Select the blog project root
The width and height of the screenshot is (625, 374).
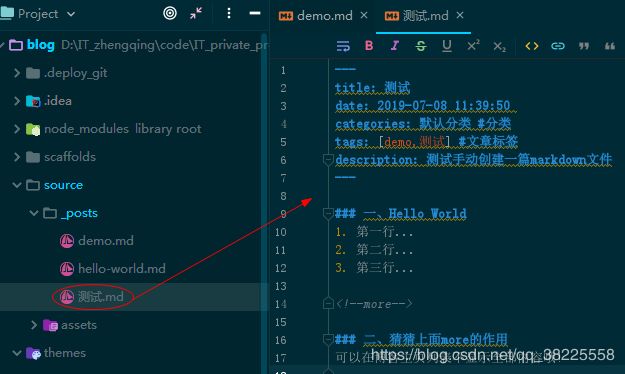click(41, 45)
